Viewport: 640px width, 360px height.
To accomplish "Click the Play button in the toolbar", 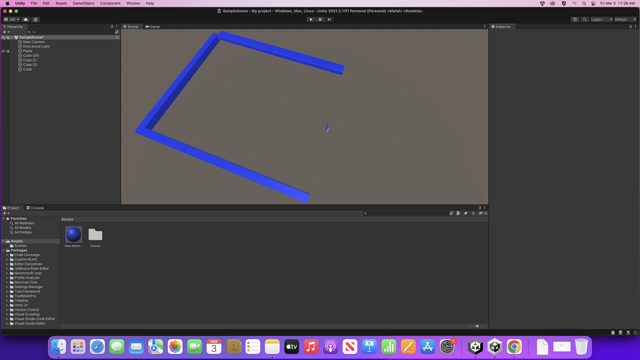I will pos(311,19).
